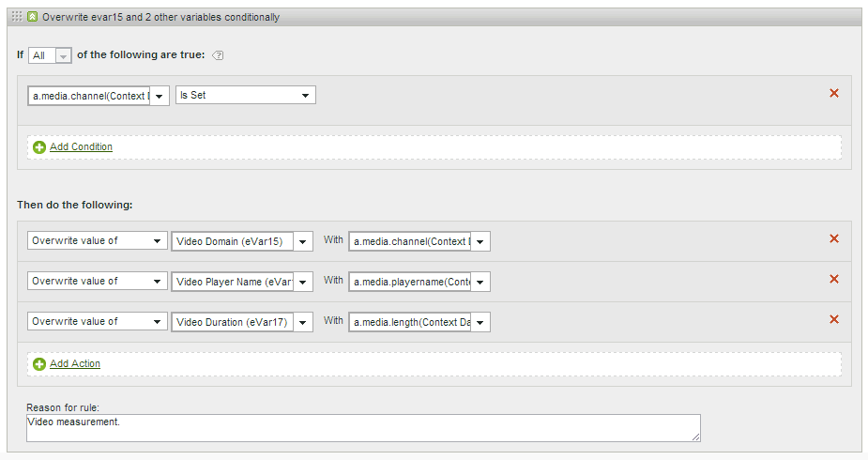Click the green plus icon beside Add Action
Viewport: 868px width, 460px height.
(x=39, y=364)
